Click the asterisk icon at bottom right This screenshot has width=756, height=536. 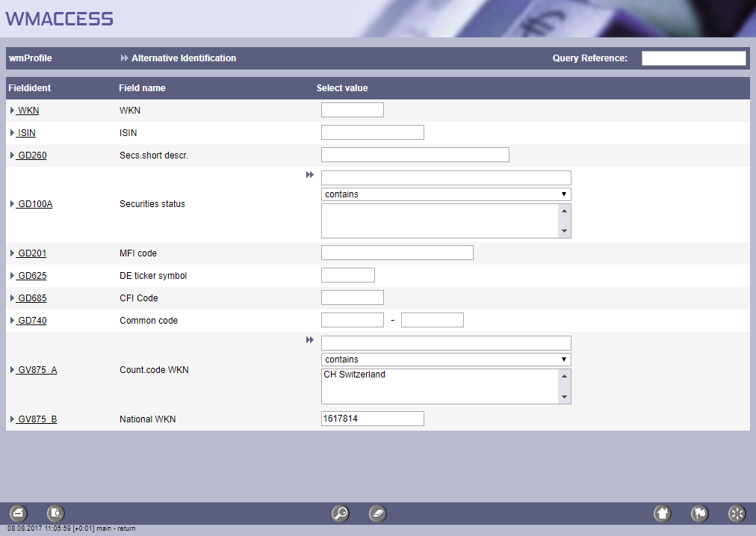coord(737,514)
